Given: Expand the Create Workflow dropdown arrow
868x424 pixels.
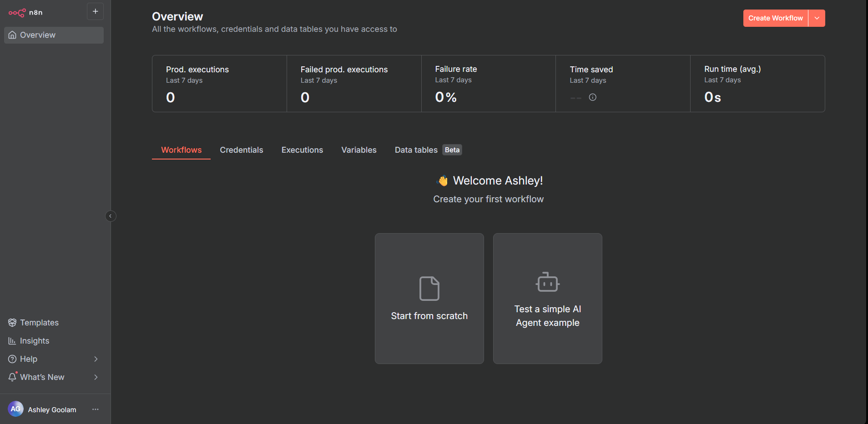Looking at the screenshot, I should pos(817,18).
